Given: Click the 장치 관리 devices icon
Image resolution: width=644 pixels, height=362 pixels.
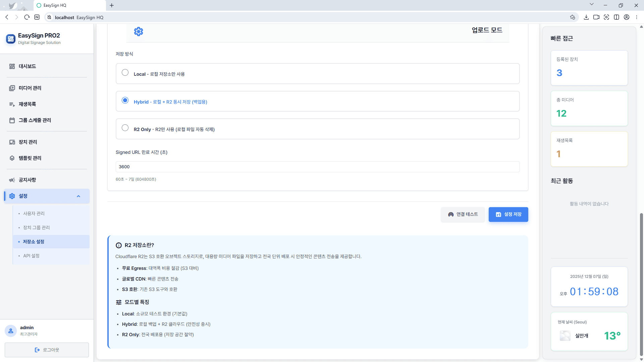Looking at the screenshot, I should tap(12, 142).
